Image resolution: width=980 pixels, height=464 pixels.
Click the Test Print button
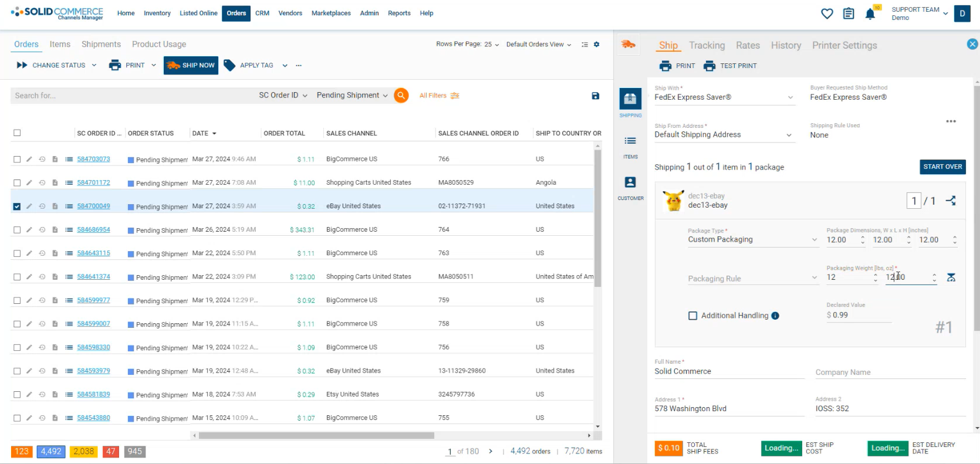(x=731, y=66)
